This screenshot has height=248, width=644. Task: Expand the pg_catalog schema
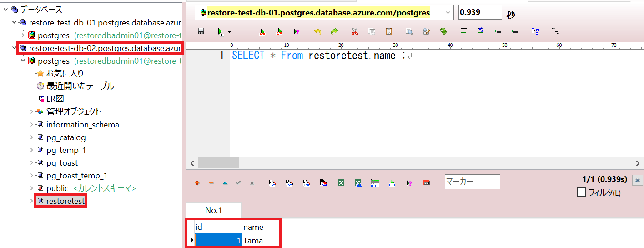click(x=32, y=137)
